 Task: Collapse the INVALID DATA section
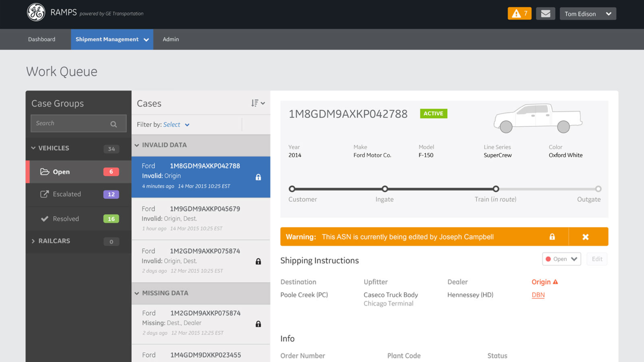(137, 145)
